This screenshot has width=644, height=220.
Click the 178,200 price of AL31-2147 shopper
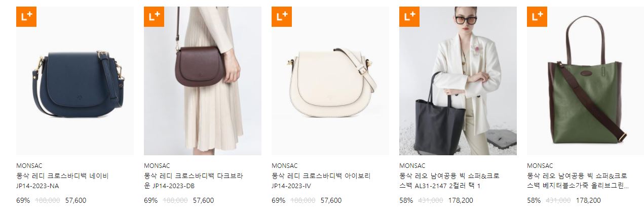461,200
